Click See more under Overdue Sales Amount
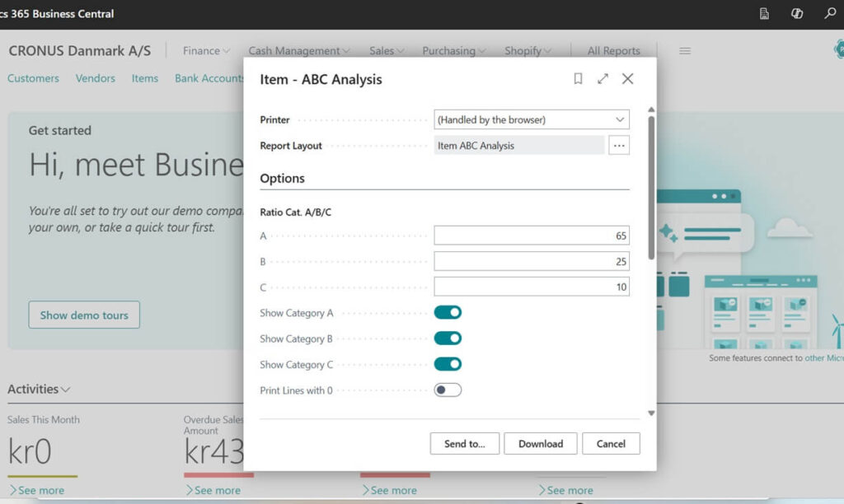 (213, 490)
